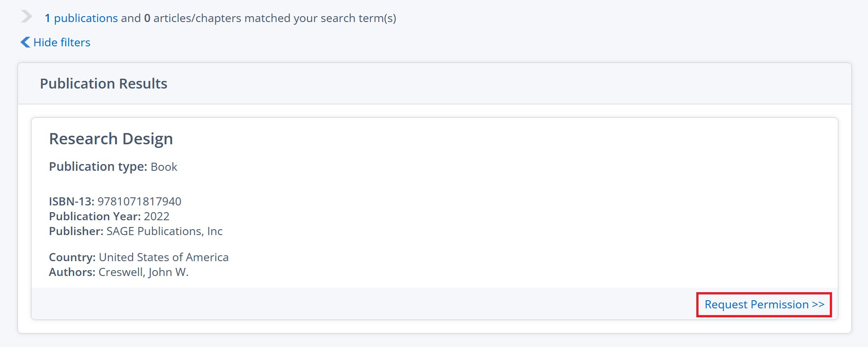This screenshot has width=868, height=347.
Task: Click the United States of America value
Action: 164,257
